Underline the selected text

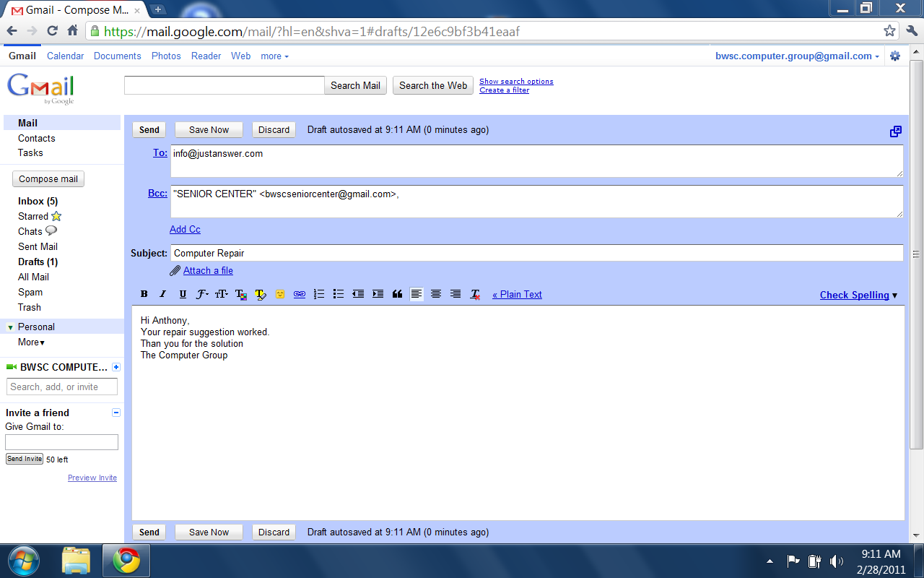click(x=183, y=294)
